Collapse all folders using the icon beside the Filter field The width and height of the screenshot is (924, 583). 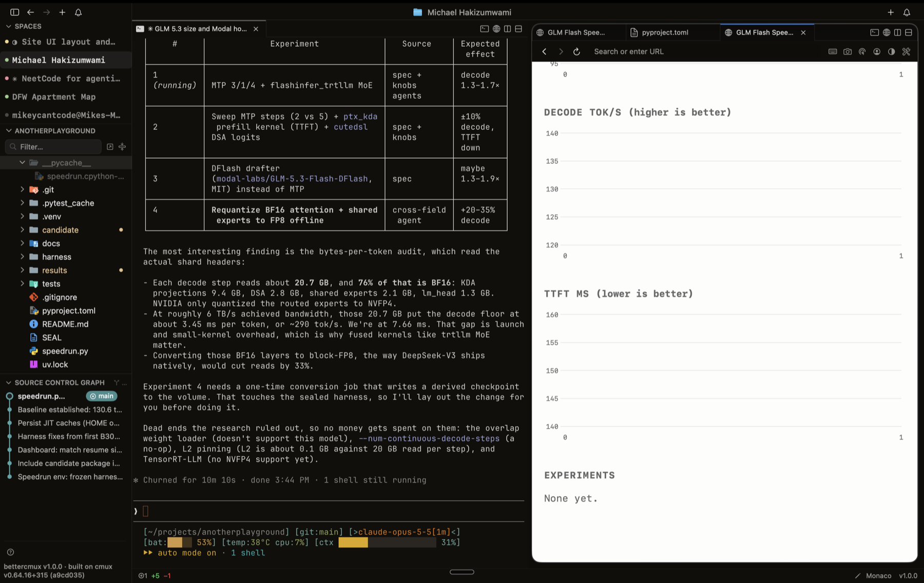click(122, 147)
